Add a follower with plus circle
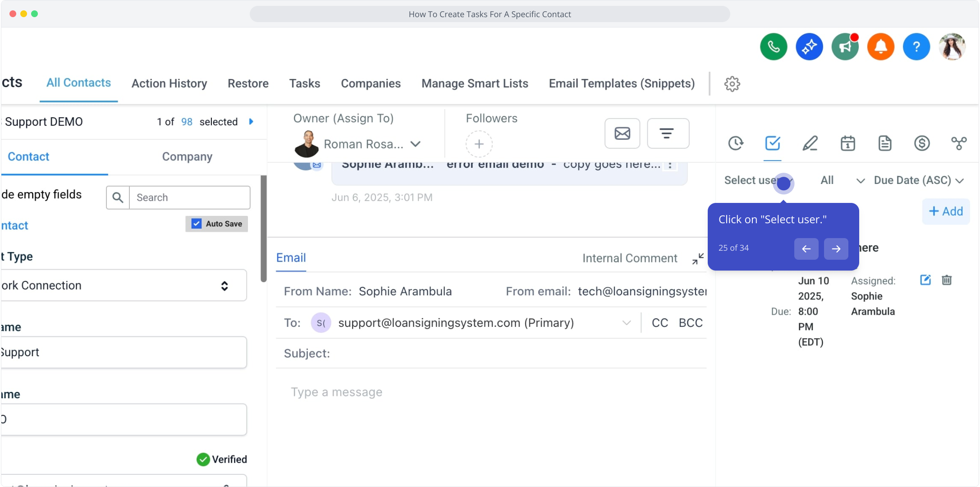Image resolution: width=980 pixels, height=487 pixels. (479, 144)
